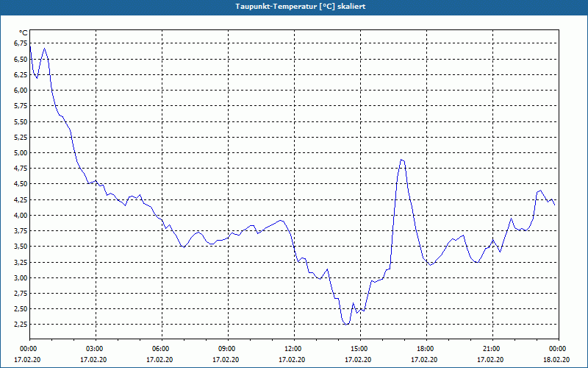The width and height of the screenshot is (588, 368).
Task: Select the 18.02.20 date label
Action: [556, 360]
